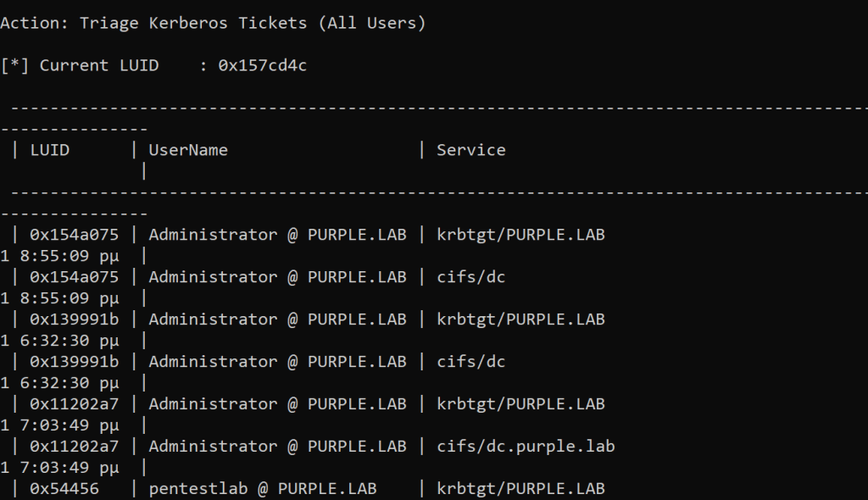Click the LUID column header
This screenshot has width=868, height=500.
[50, 150]
